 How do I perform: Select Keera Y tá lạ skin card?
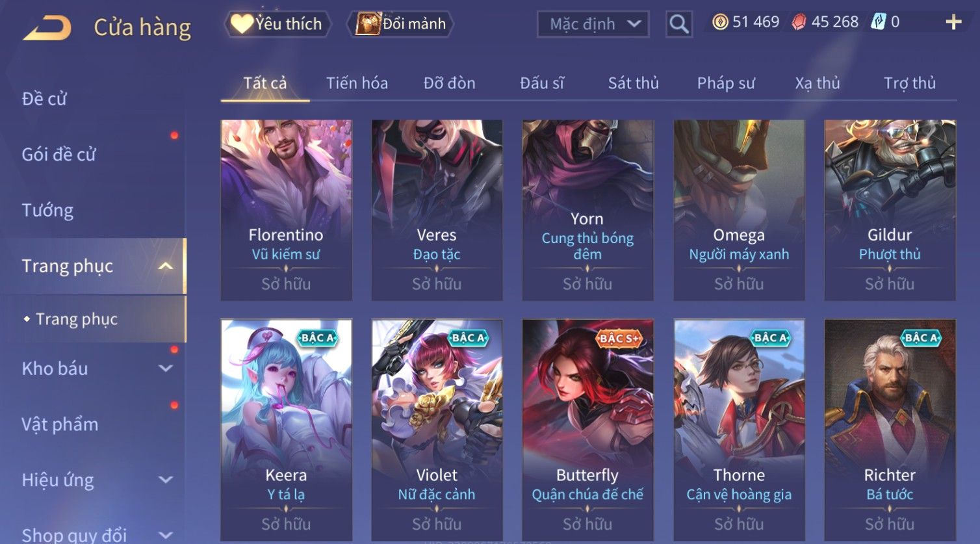pos(286,429)
